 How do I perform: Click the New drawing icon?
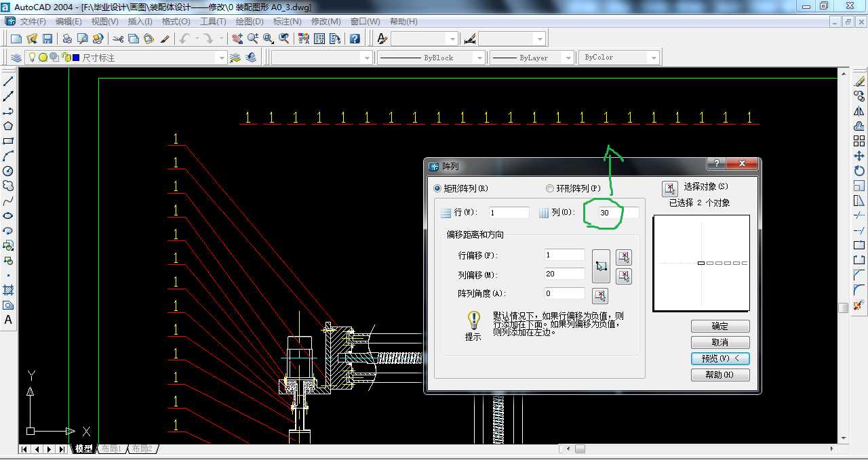[x=16, y=39]
